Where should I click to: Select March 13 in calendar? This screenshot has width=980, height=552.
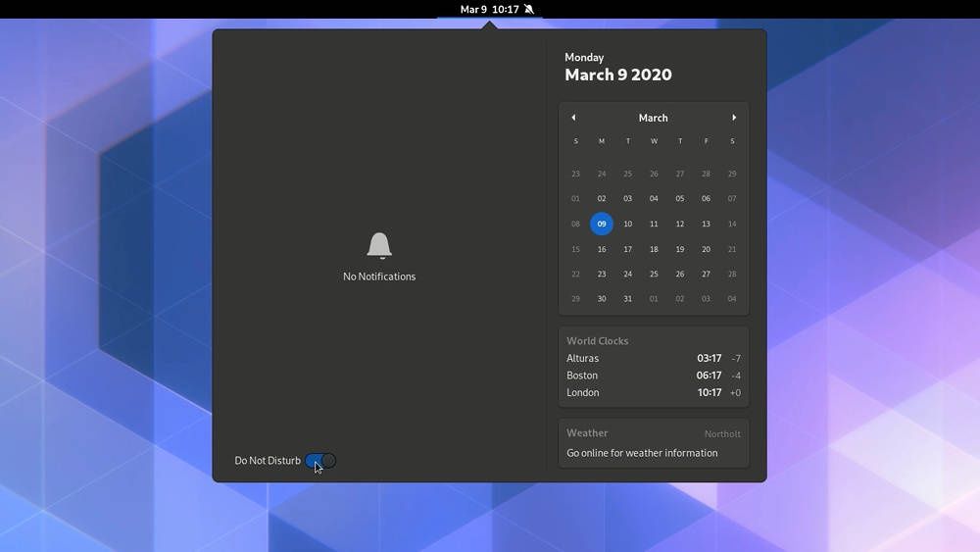(x=706, y=224)
